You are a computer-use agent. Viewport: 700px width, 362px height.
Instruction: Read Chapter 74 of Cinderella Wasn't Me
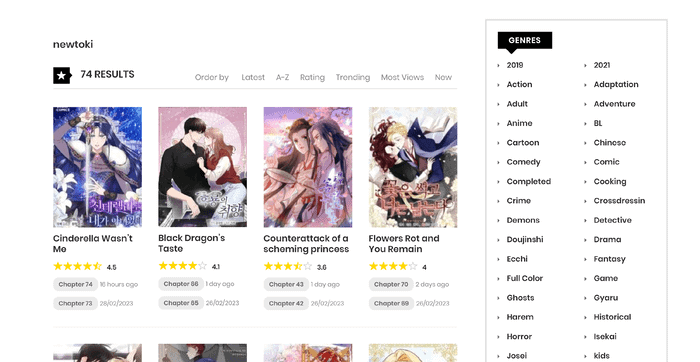(75, 284)
